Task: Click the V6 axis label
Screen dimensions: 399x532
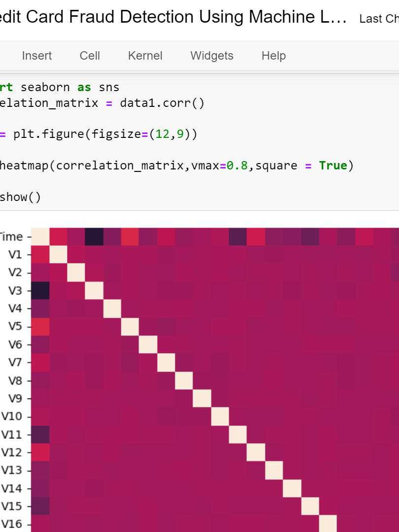Action: pyautogui.click(x=15, y=344)
